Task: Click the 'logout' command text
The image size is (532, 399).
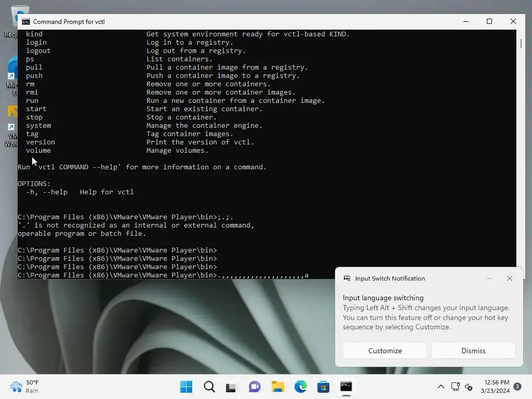Action: pos(38,50)
